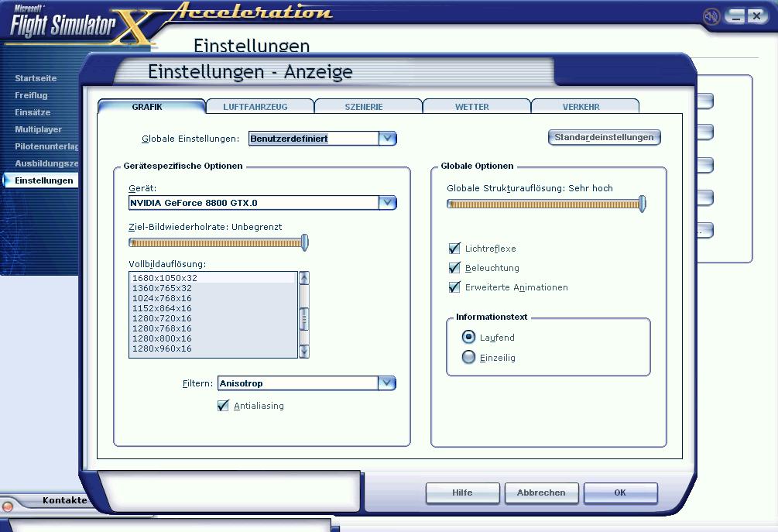This screenshot has height=532, width=778.
Task: Select resolution 1360x765x32
Action: pyautogui.click(x=213, y=288)
